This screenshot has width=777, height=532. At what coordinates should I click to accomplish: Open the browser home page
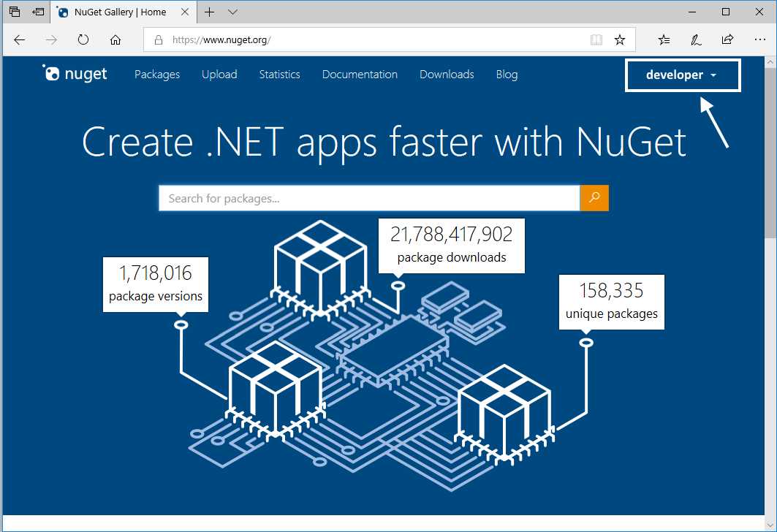coord(115,40)
